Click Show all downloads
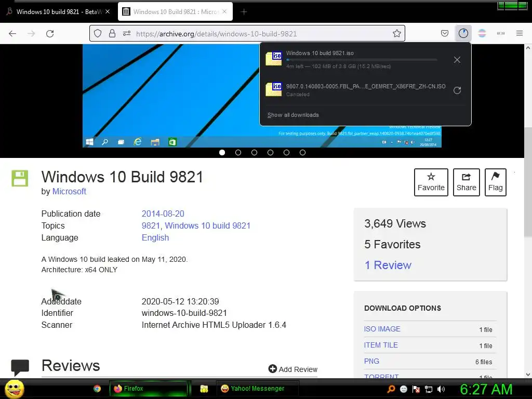The image size is (532, 399). (293, 115)
